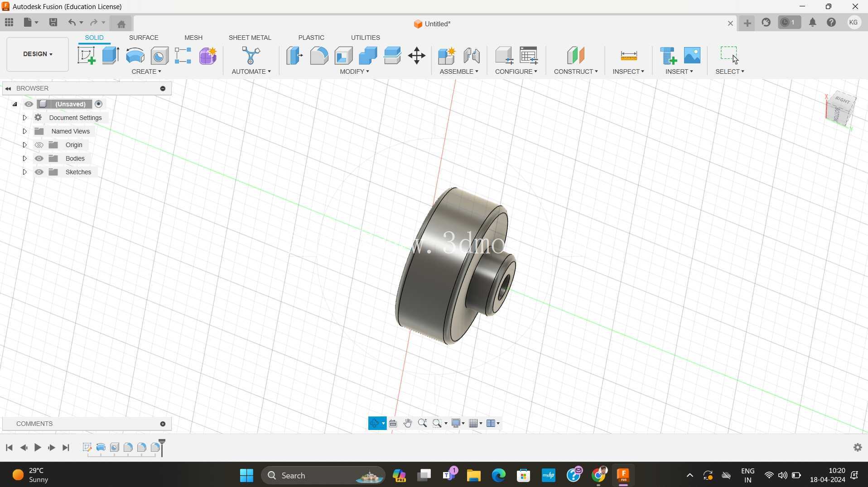Show the Origin folder via eye icon

[39, 145]
